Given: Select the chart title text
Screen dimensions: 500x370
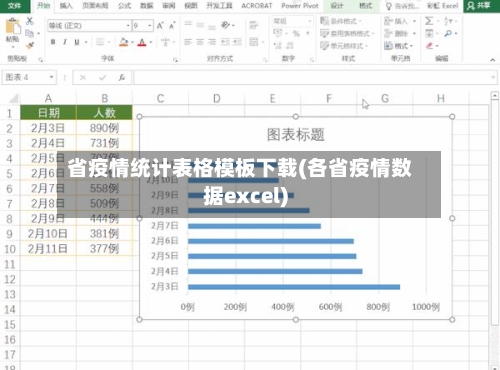Looking at the screenshot, I should 296,135.
